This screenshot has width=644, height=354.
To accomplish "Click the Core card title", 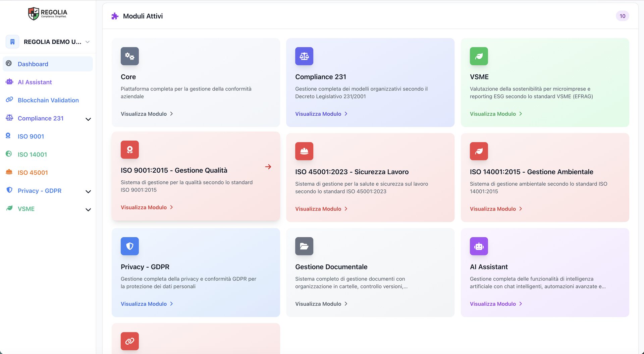I will tap(128, 77).
